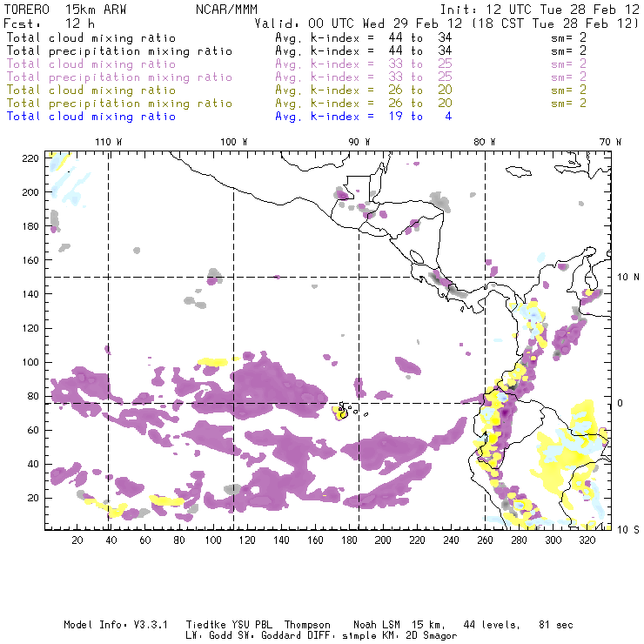This screenshot has width=644, height=644.
Task: Select blue "Total cloud mixing ratio" legend row
Action: (91, 117)
